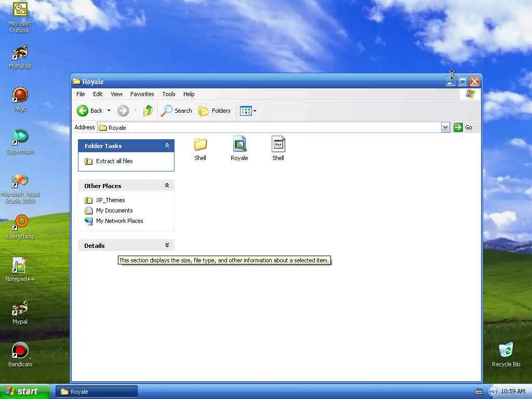The image size is (532, 399).
Task: Open the Forward history dropdown arrow
Action: click(x=135, y=111)
